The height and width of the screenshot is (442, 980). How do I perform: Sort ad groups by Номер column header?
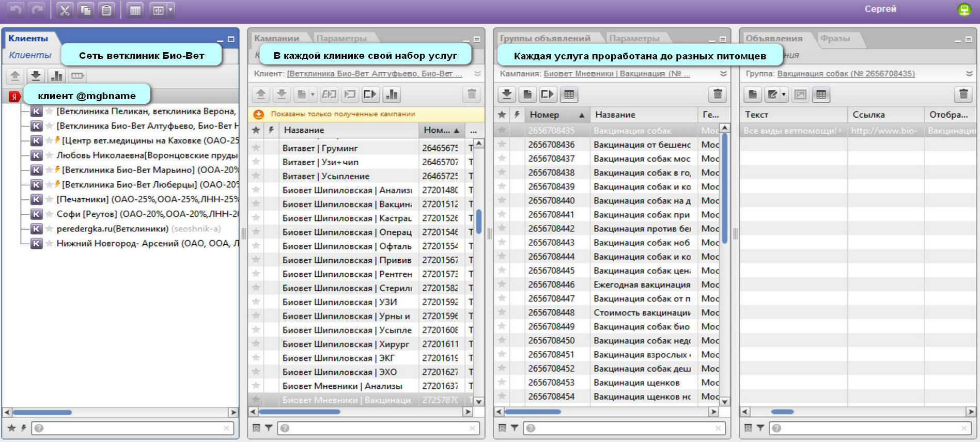click(x=557, y=115)
